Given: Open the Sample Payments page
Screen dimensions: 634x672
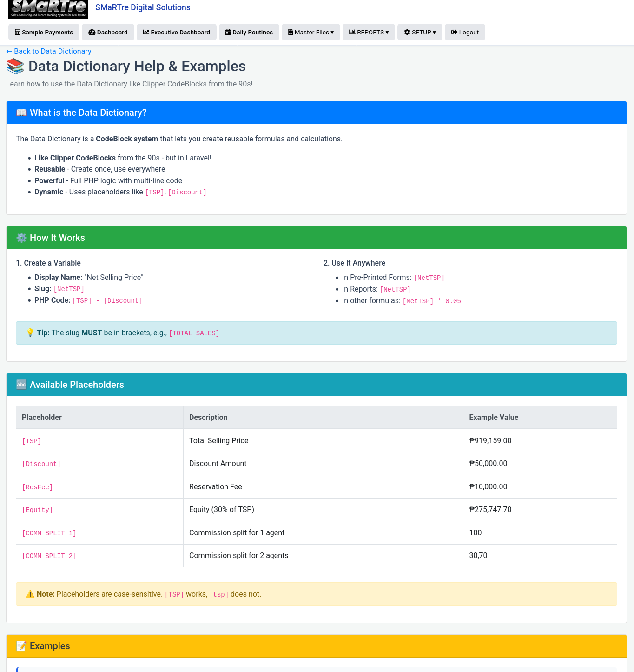Looking at the screenshot, I should point(44,32).
